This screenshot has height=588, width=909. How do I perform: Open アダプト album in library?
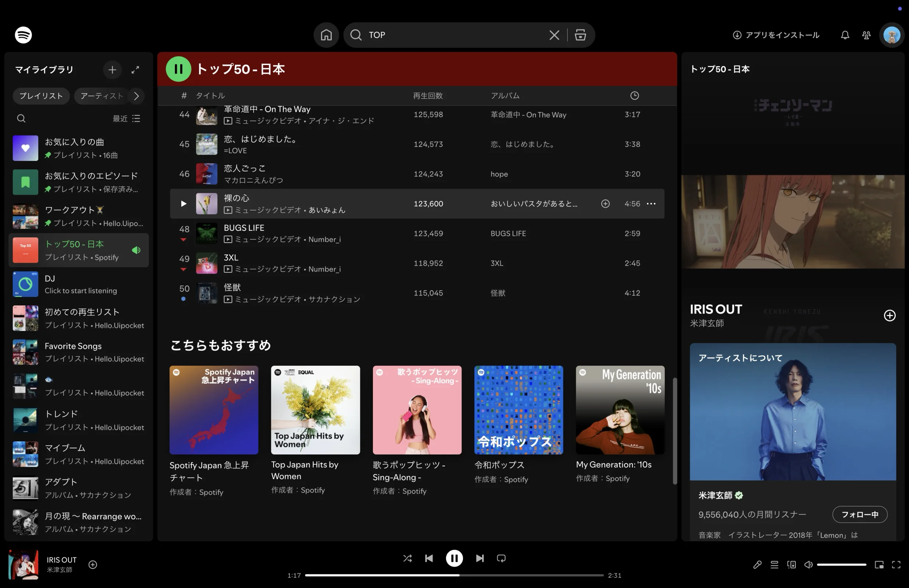pos(78,488)
